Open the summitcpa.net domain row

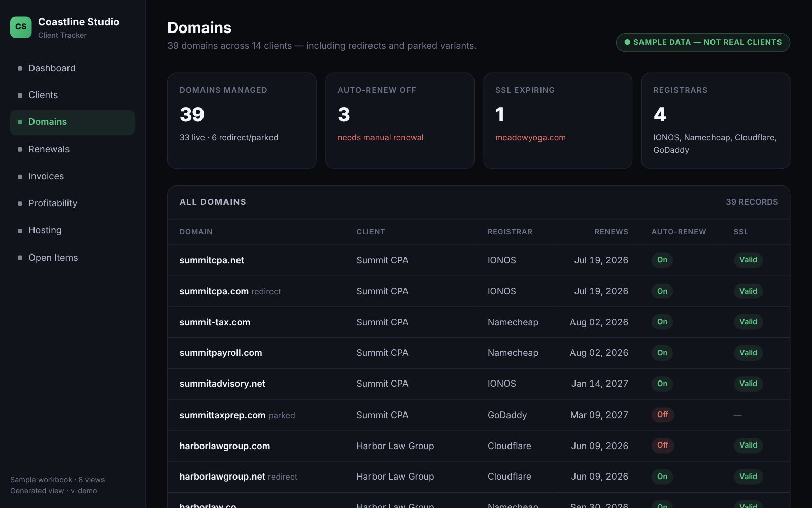479,260
